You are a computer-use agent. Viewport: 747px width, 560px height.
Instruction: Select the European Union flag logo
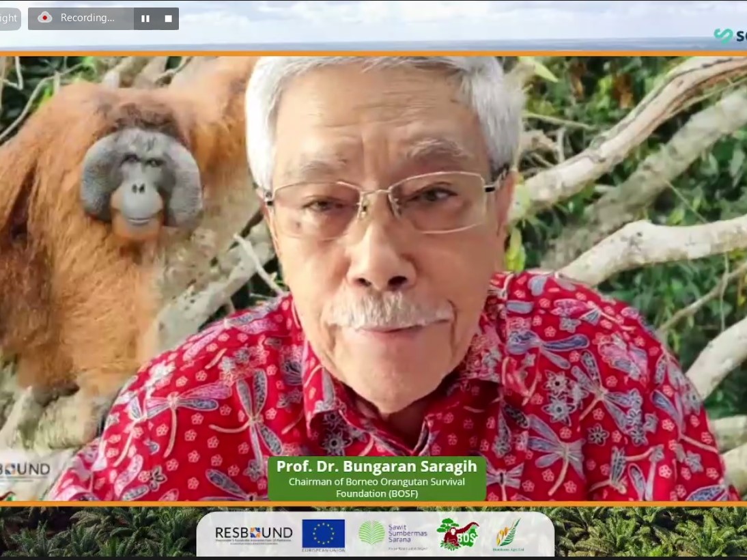pos(323,534)
